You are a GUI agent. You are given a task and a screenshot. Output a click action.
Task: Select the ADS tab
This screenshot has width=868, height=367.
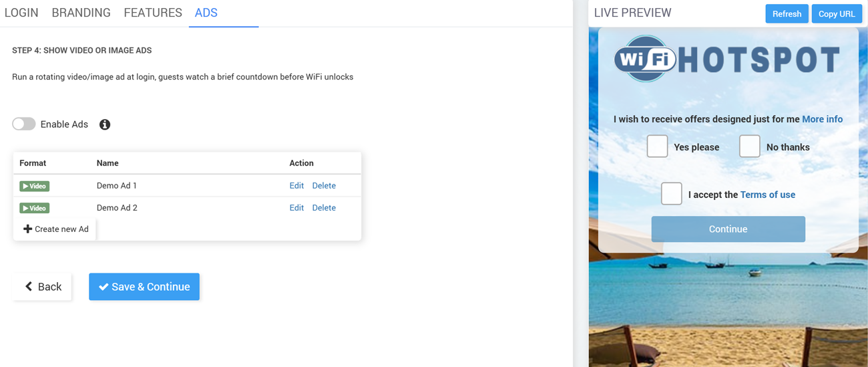pyautogui.click(x=206, y=13)
